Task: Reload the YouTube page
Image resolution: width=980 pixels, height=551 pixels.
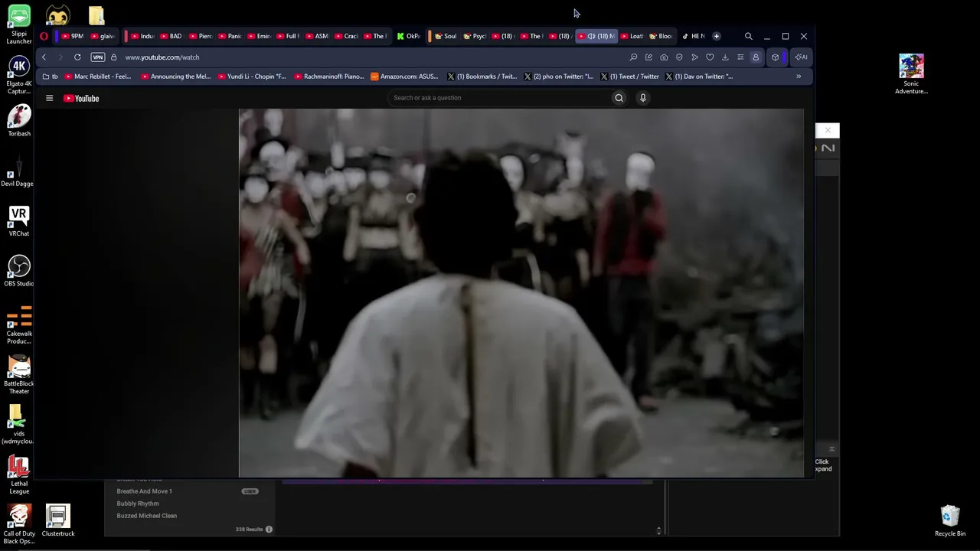Action: point(77,57)
